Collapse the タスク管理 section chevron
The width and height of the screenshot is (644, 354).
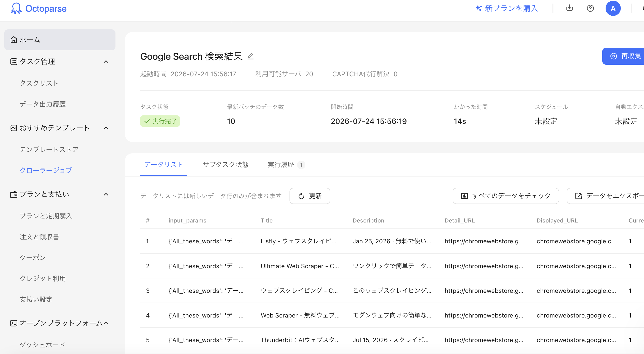106,62
